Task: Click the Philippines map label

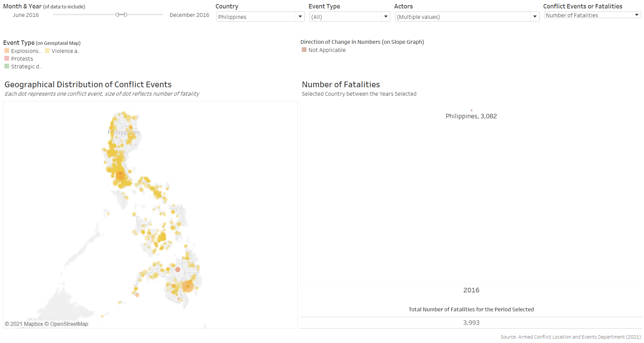Action: point(124,132)
